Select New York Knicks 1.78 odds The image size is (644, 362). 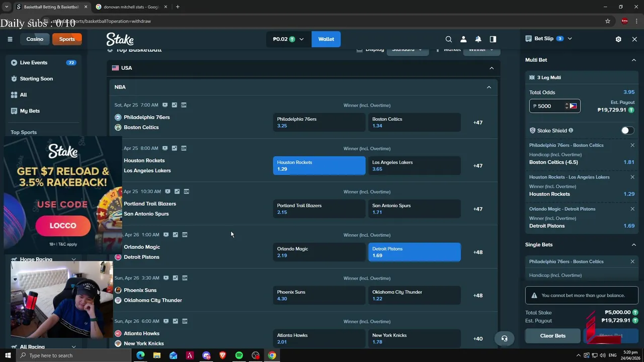pyautogui.click(x=415, y=338)
